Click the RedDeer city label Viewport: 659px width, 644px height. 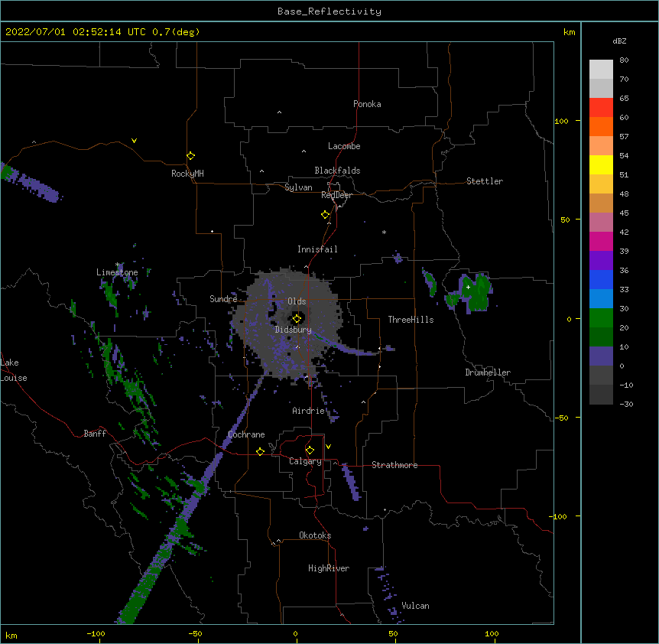pyautogui.click(x=336, y=195)
